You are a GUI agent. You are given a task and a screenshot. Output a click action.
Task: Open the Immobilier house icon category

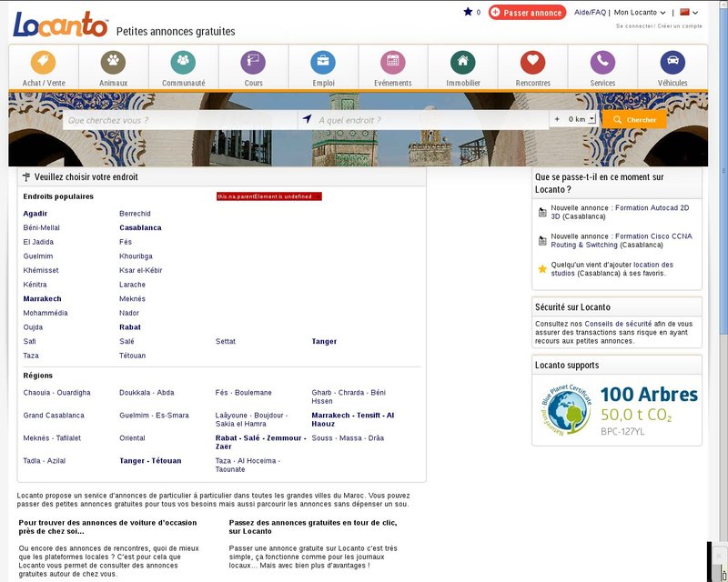coord(463,63)
